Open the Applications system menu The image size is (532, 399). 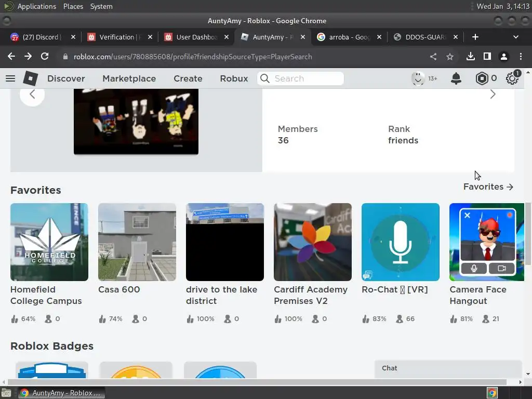[37, 6]
